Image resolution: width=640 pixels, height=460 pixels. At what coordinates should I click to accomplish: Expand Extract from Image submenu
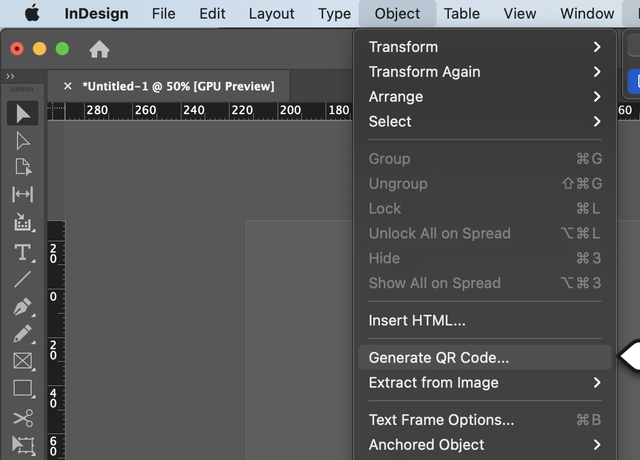tap(485, 382)
